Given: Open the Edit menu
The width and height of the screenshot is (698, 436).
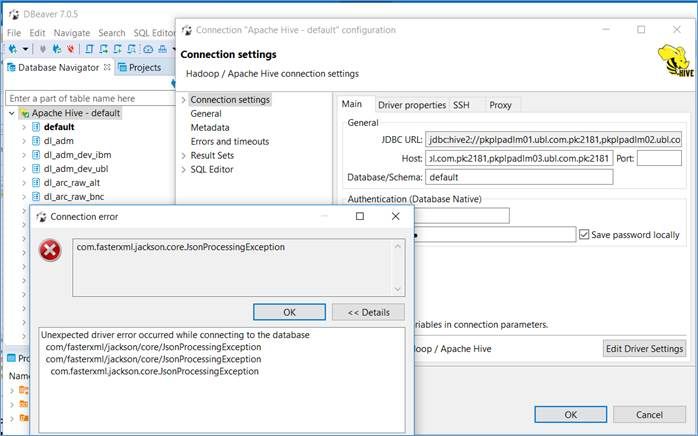Looking at the screenshot, I should coord(37,33).
